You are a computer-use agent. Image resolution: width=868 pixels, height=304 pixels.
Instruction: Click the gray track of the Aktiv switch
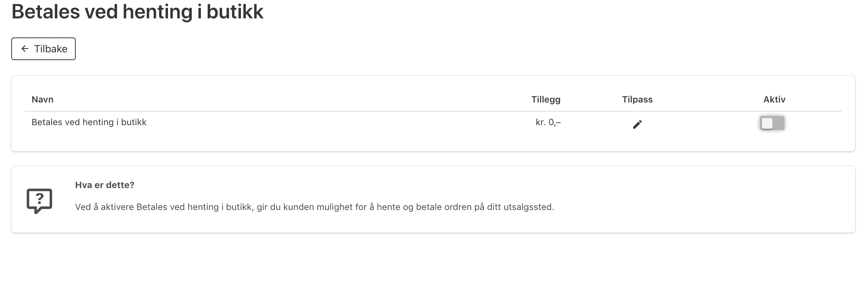pos(779,123)
